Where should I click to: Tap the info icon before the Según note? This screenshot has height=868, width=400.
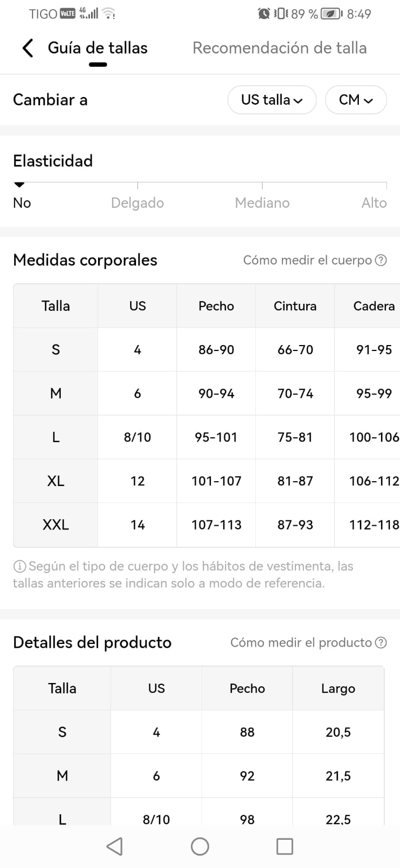click(x=20, y=566)
